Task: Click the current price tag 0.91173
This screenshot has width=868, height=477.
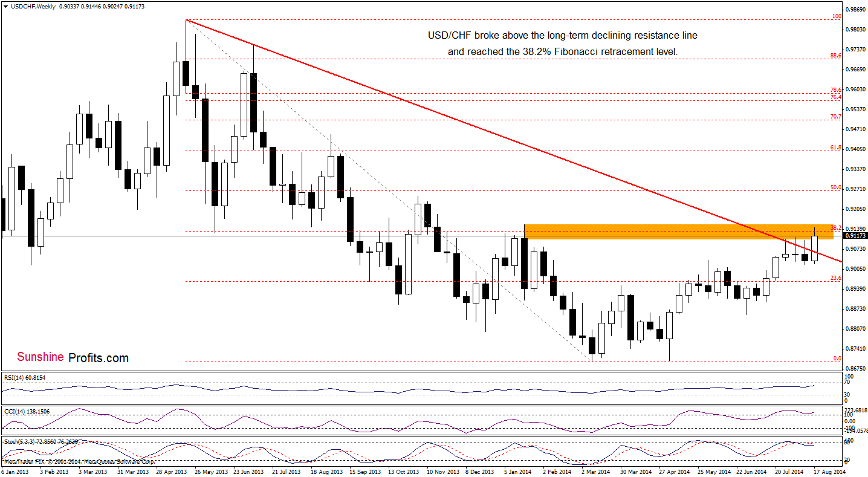Action: coord(856,236)
